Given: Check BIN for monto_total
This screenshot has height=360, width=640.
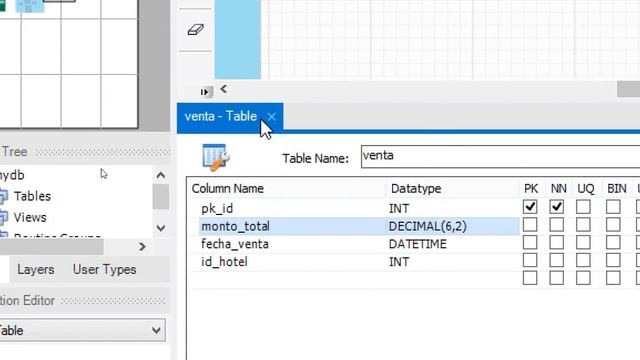Looking at the screenshot, I should pos(613,224).
